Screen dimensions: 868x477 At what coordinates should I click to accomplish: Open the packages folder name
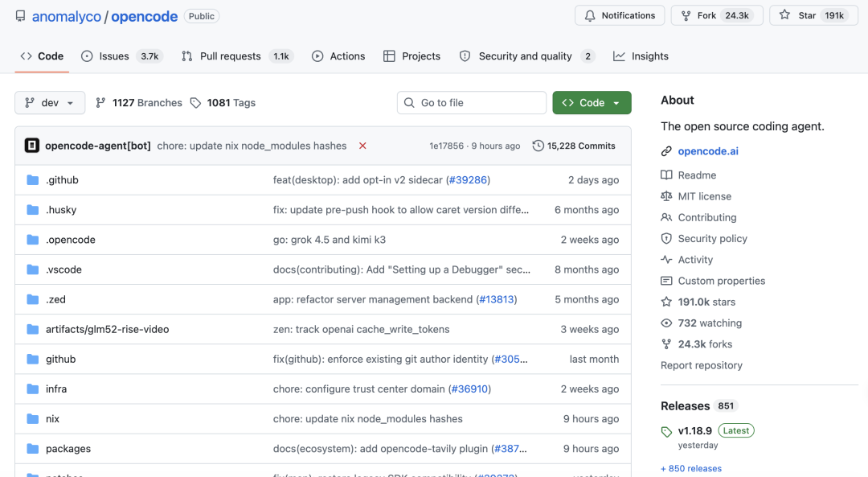pos(68,449)
